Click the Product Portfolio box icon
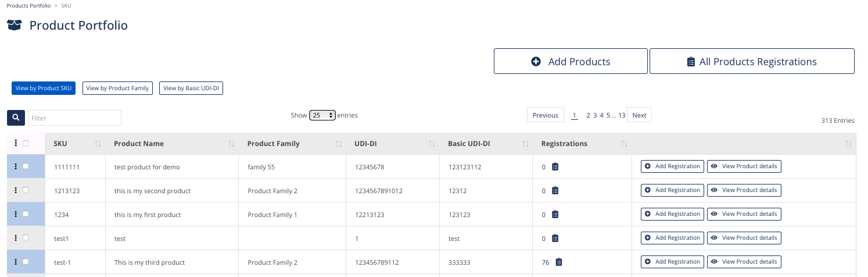Screen dimensions: 868x277 [15, 25]
